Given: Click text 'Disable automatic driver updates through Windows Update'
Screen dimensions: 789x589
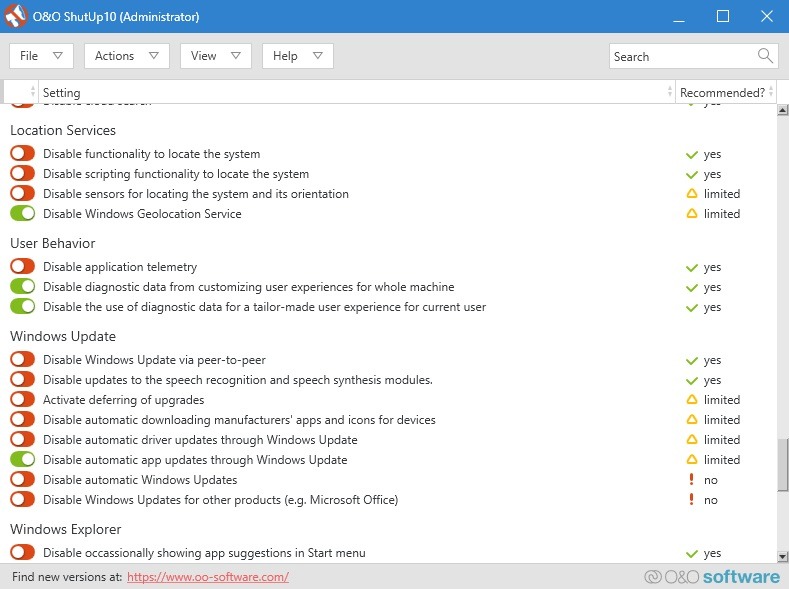Looking at the screenshot, I should 200,440.
